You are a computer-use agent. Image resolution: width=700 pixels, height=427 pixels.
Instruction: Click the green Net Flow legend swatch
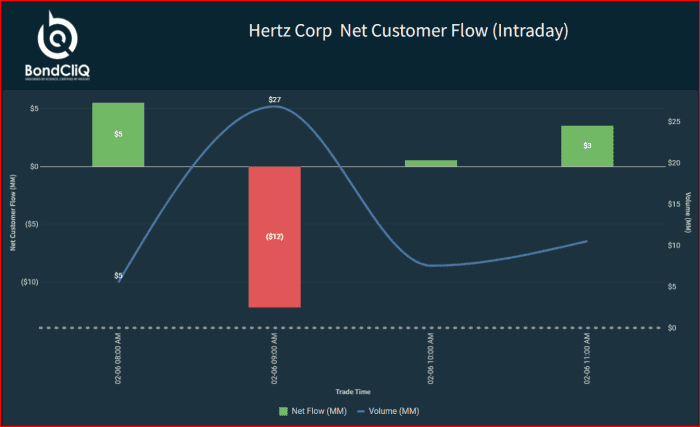[x=283, y=411]
